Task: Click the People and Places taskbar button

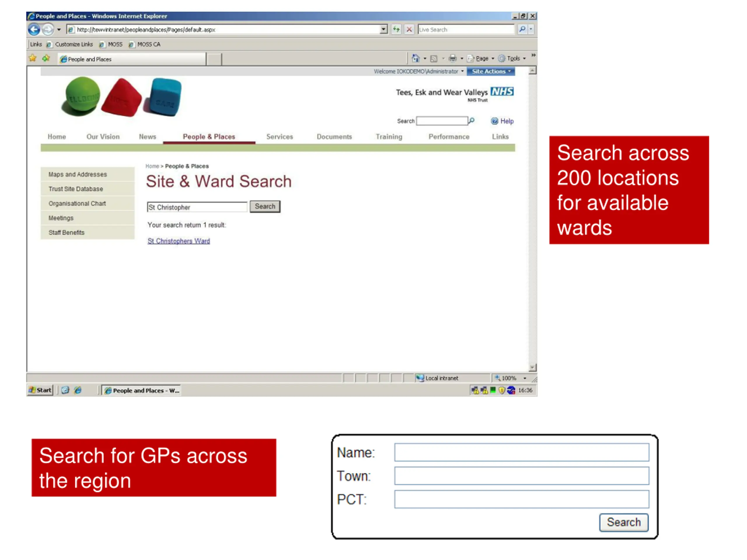Action: click(142, 390)
